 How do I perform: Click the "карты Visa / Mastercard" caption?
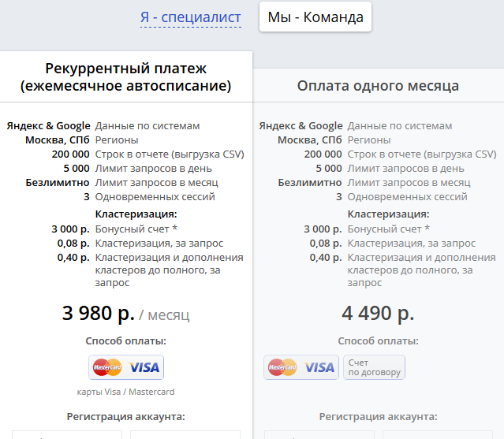click(125, 392)
